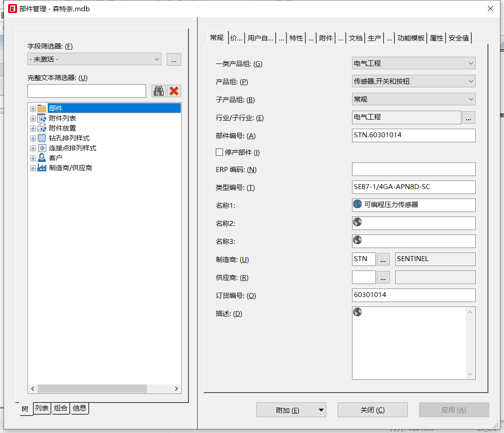The width and height of the screenshot is (504, 433).
Task: Switch to the 列表 view tab
Action: coord(42,408)
